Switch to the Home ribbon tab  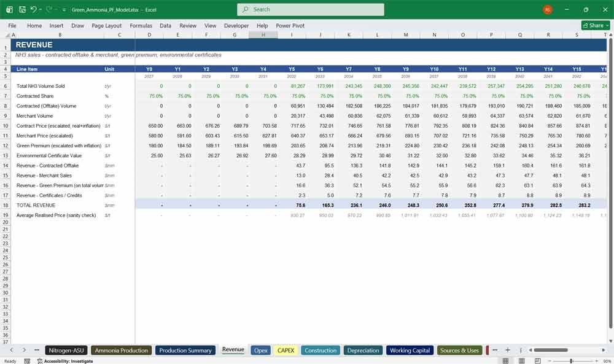[x=34, y=25]
